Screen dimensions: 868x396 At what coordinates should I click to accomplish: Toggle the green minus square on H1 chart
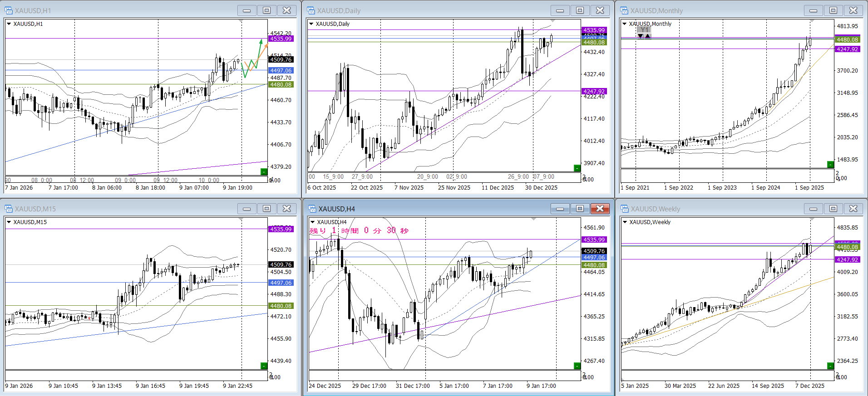pyautogui.click(x=264, y=171)
